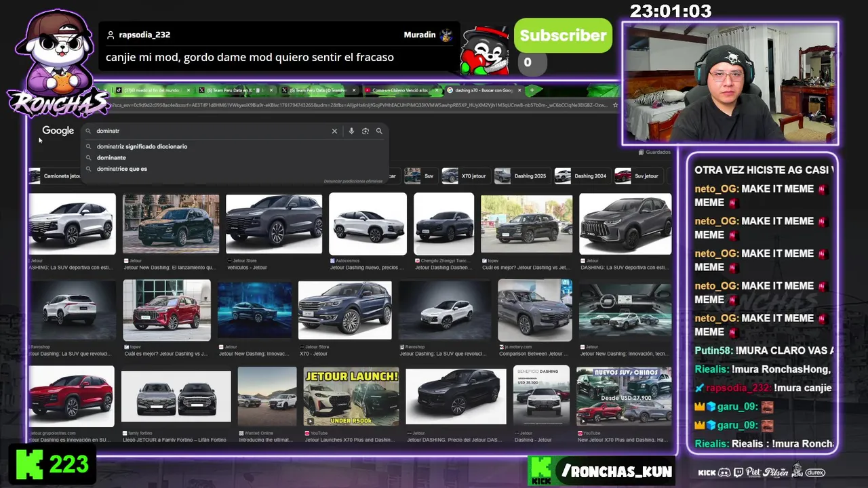This screenshot has width=868, height=488.
Task: Open Google Lens image search camera
Action: 366,131
